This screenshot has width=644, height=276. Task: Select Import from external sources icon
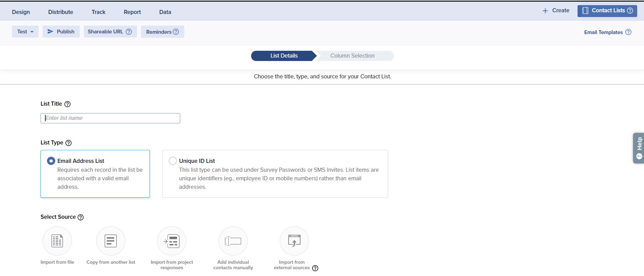[294, 241]
